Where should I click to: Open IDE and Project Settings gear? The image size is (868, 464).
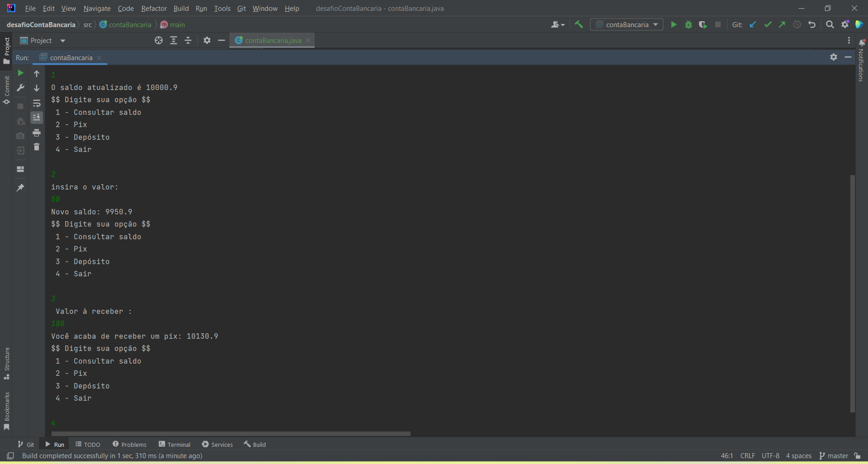(845, 25)
